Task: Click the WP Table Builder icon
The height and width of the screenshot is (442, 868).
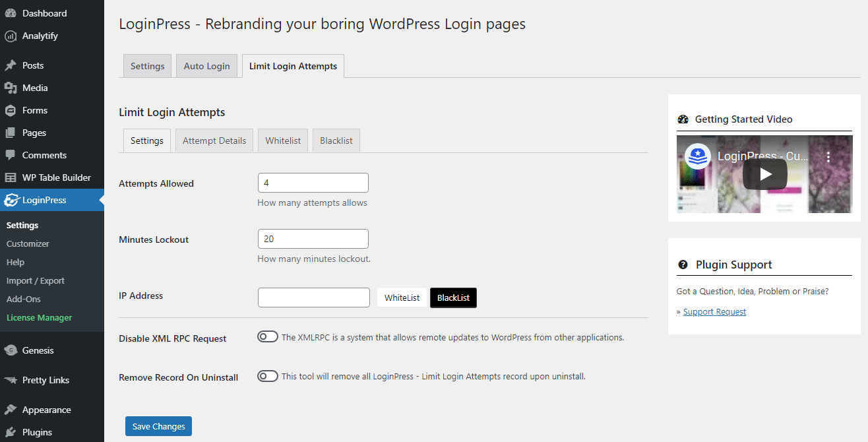Action: (10, 177)
